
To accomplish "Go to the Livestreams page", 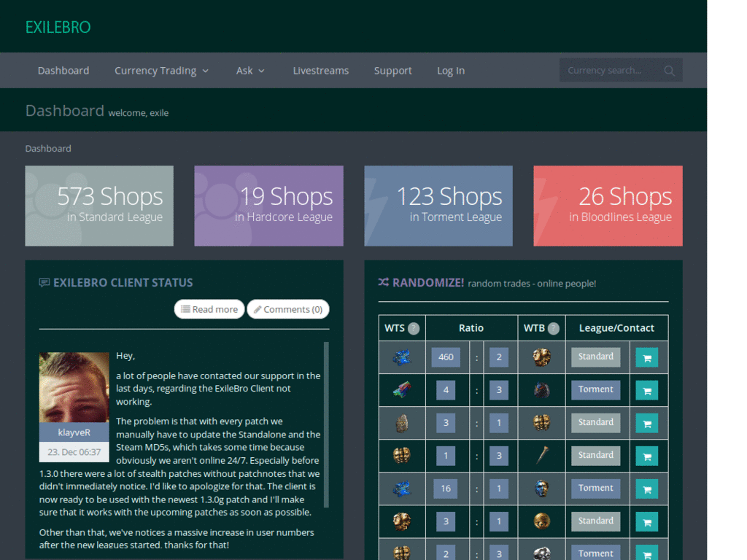I will 321,71.
